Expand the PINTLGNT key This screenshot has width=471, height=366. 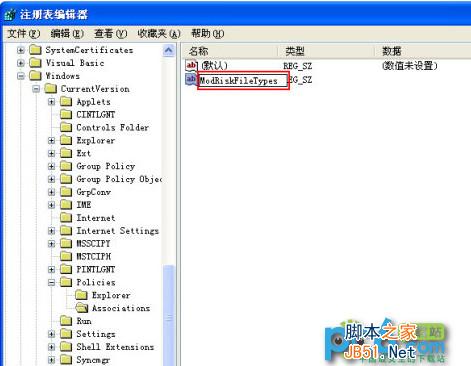51,270
